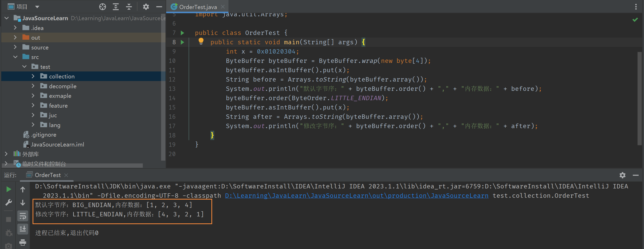Click the editor vertical scrollbar
The width and height of the screenshot is (644, 249).
pyautogui.click(x=639, y=98)
